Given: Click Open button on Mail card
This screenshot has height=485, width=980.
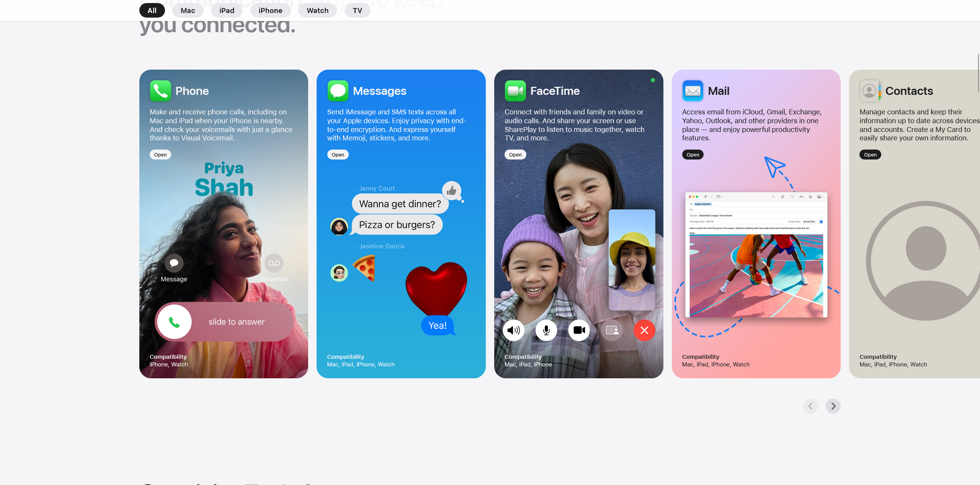Looking at the screenshot, I should click(x=693, y=155).
